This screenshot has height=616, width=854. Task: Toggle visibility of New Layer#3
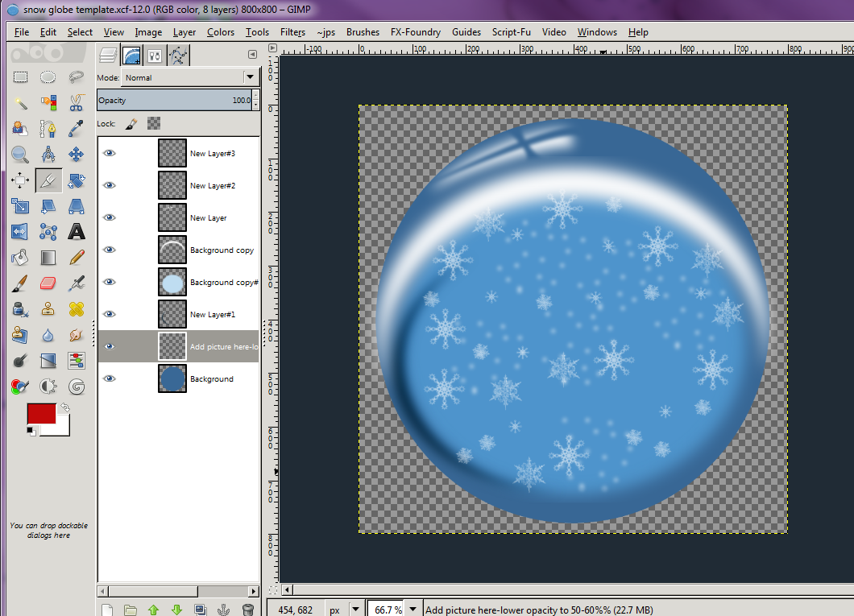pyautogui.click(x=110, y=153)
